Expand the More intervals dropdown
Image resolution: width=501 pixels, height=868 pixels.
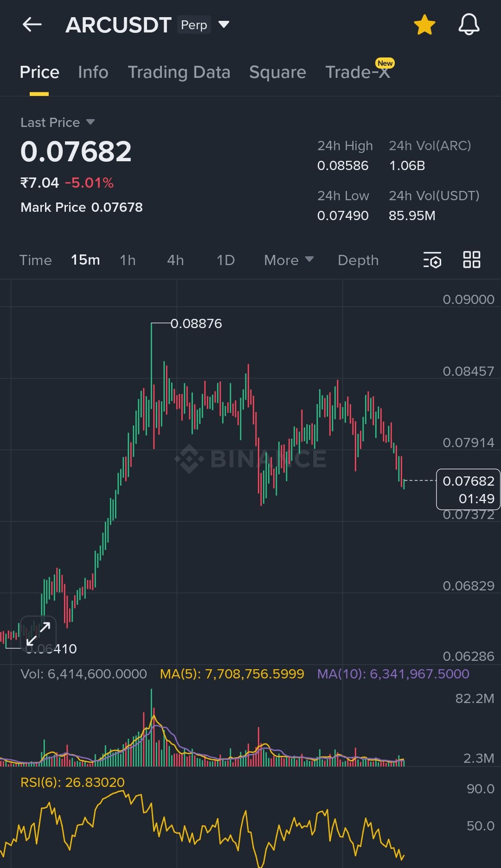tap(289, 260)
